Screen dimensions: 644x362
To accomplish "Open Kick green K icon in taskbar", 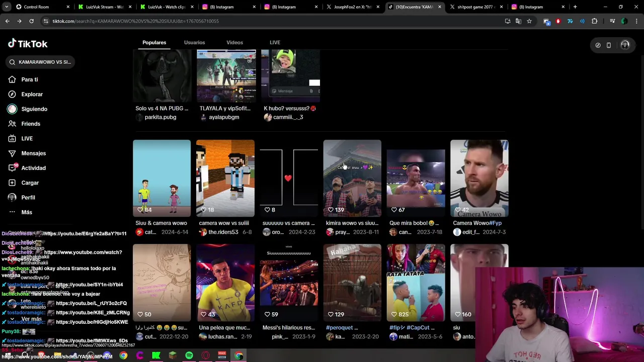I will [156, 356].
